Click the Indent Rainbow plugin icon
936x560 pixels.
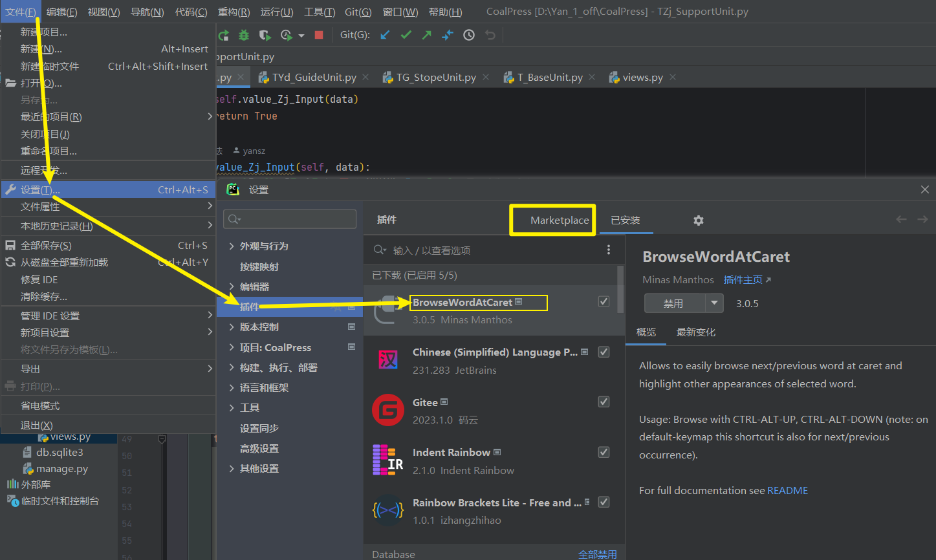[x=388, y=460]
